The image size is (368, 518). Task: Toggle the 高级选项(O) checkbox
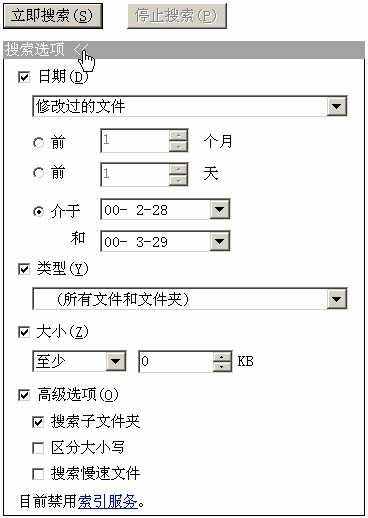(24, 395)
